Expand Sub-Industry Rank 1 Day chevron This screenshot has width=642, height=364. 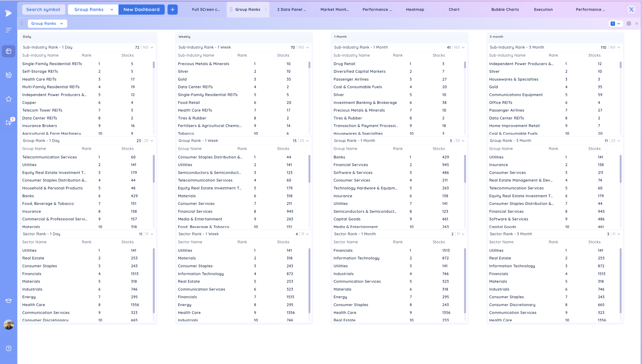[152, 47]
